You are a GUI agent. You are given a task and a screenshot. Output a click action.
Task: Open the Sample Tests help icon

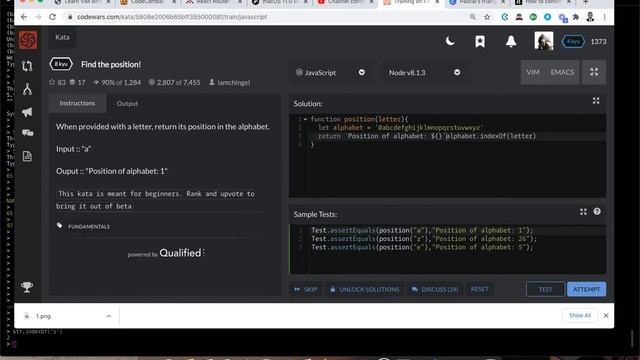[597, 211]
